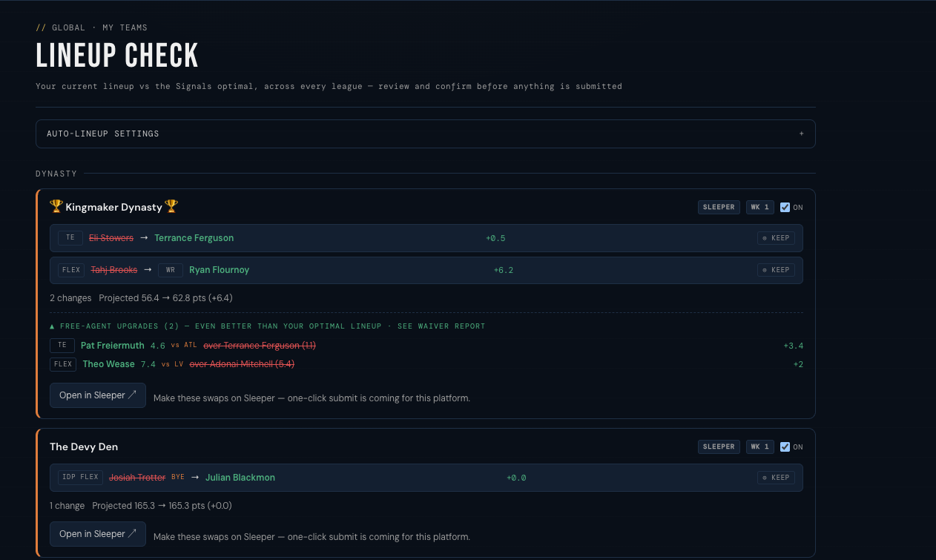Toggle the ON checkbox for Kingmaker Dynasty
The image size is (936, 560).
pos(785,207)
